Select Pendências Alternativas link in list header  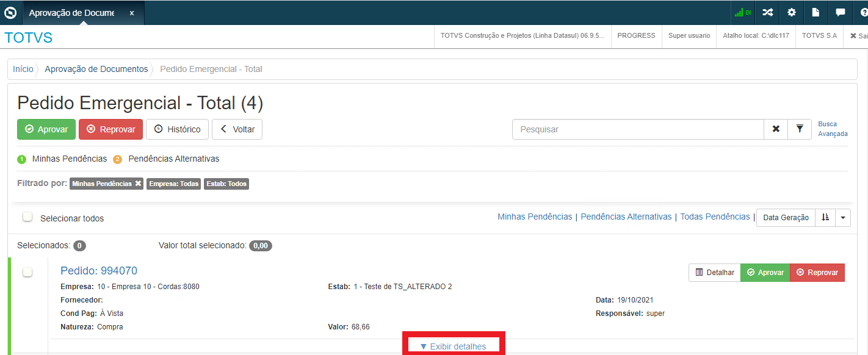coord(626,217)
